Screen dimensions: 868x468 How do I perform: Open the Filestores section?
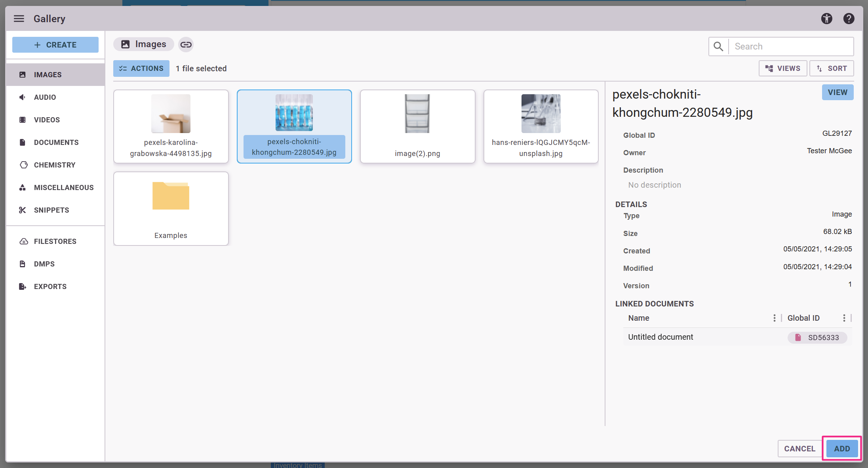click(x=55, y=241)
